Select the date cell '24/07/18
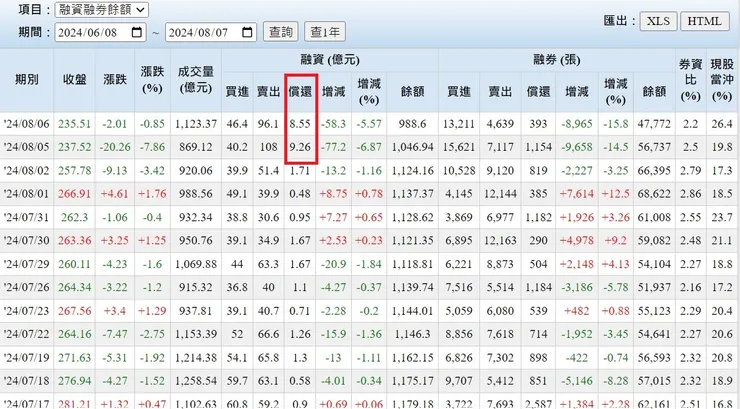The width and height of the screenshot is (740, 409). [26, 381]
